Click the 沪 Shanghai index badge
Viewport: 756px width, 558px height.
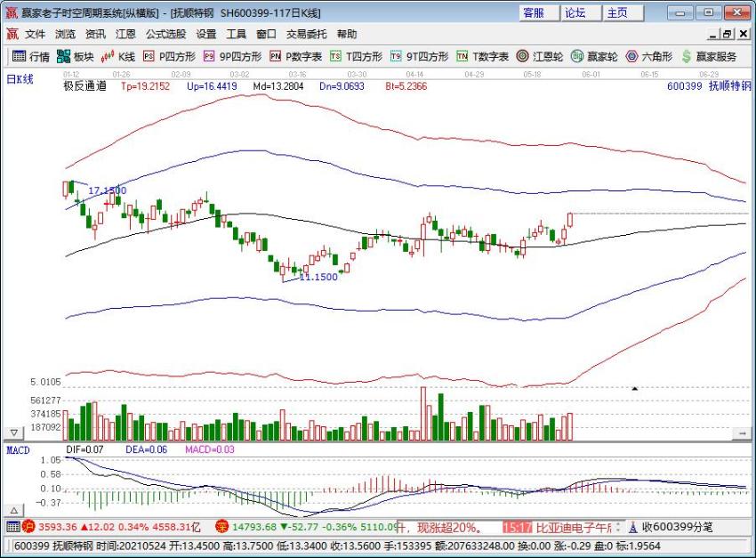click(x=28, y=527)
